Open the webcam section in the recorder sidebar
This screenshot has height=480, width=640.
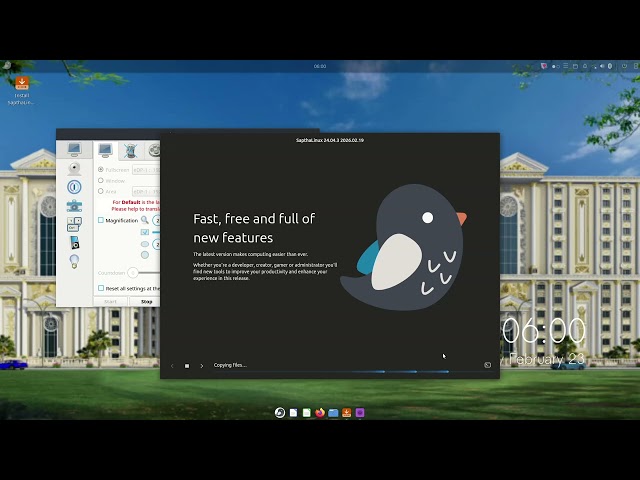click(74, 168)
